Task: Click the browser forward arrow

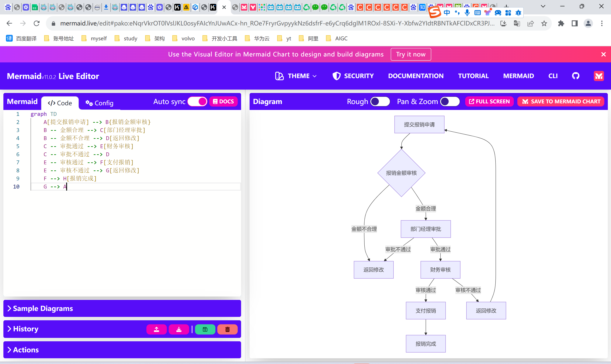Action: tap(23, 23)
